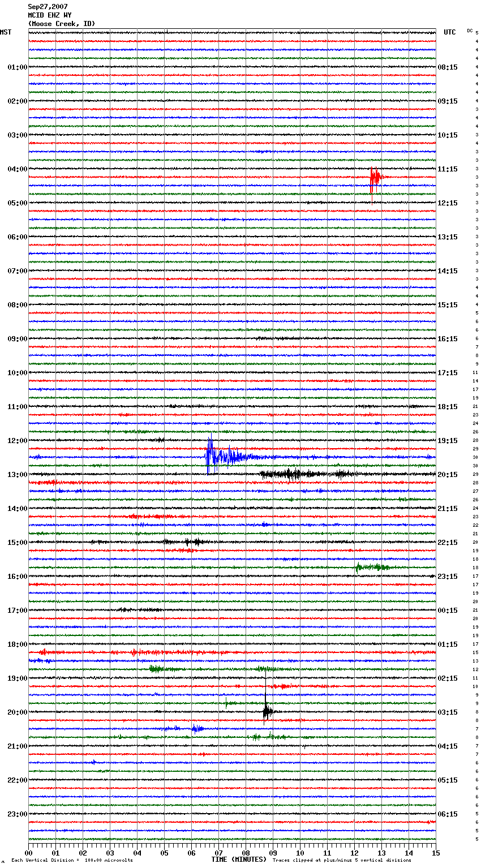Click the UTC time label "05:15"
481x868 pixels.
pyautogui.click(x=448, y=780)
